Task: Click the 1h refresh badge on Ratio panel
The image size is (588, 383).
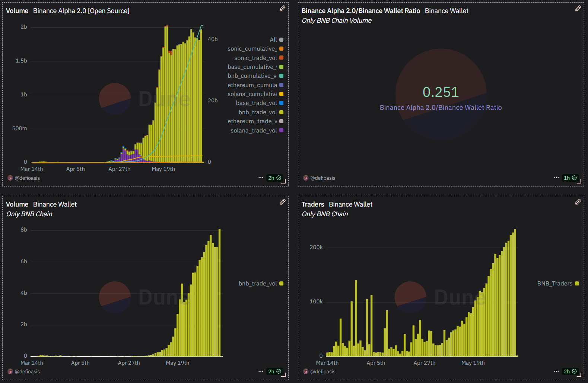Action: coord(570,178)
